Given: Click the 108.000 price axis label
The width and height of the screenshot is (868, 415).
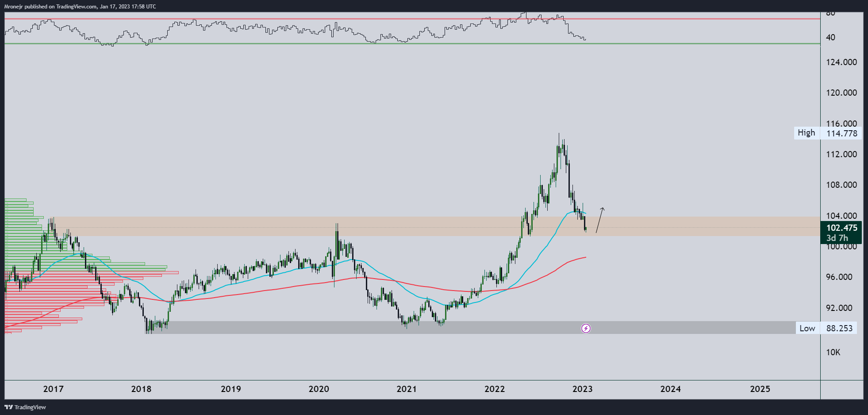Looking at the screenshot, I should coord(841,185).
